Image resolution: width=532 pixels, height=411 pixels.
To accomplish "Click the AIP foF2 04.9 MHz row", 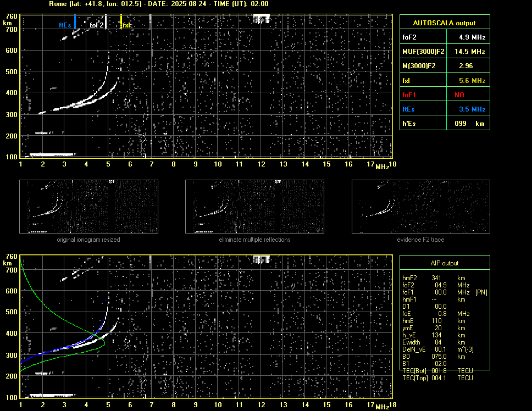I will [x=436, y=285].
